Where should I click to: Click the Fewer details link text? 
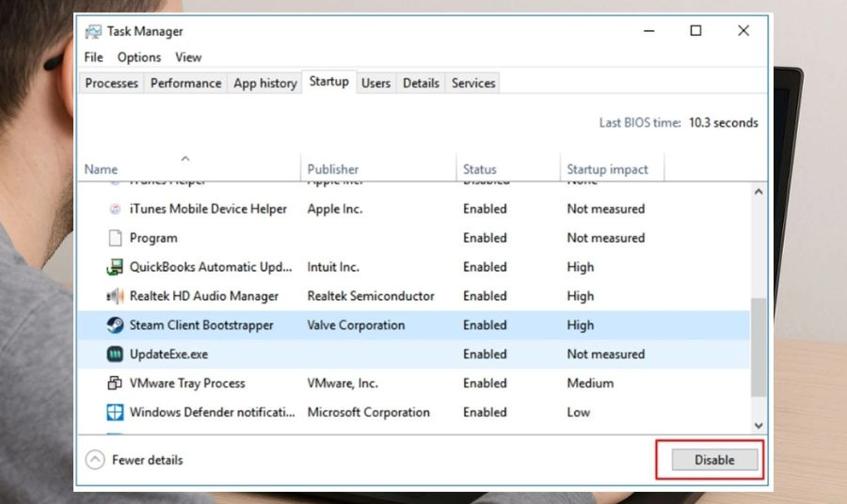(148, 460)
